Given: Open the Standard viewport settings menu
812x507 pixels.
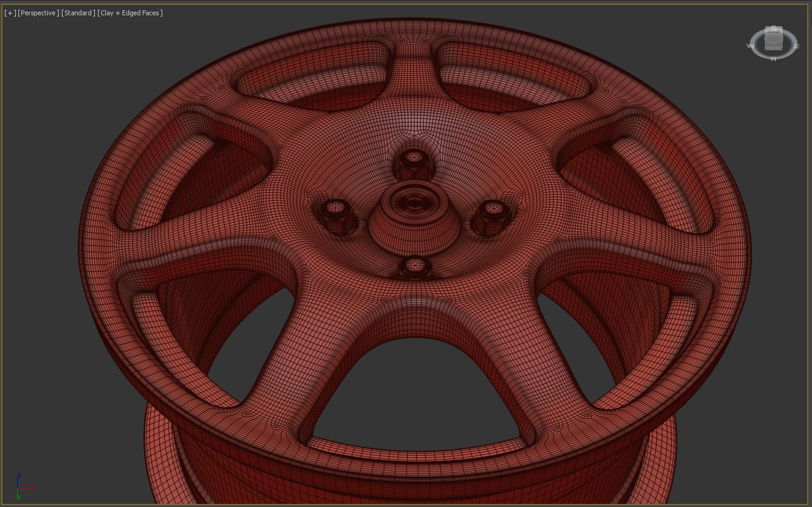Looking at the screenshot, I should point(78,13).
